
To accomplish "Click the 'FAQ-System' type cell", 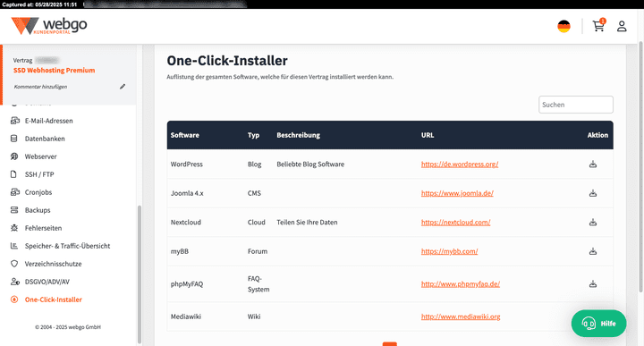I will 258,284.
